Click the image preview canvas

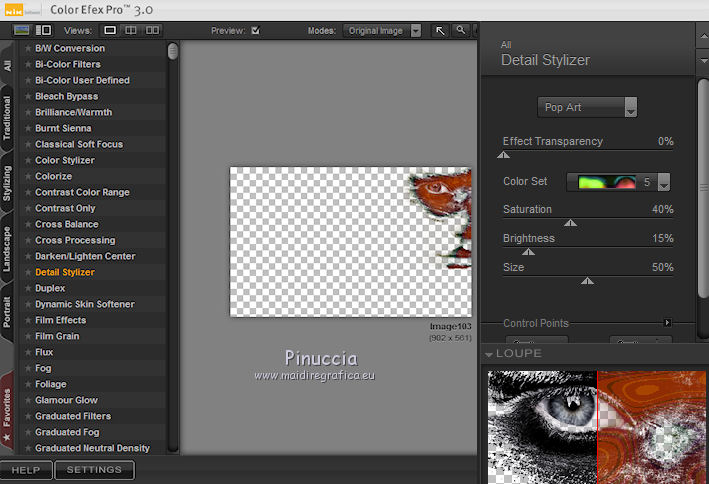(x=350, y=242)
